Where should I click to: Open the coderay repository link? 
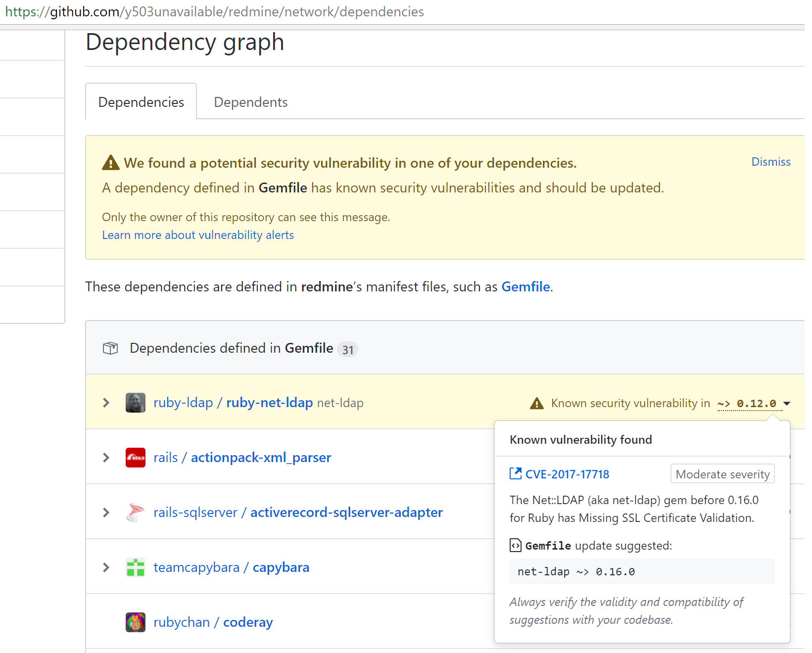[248, 622]
